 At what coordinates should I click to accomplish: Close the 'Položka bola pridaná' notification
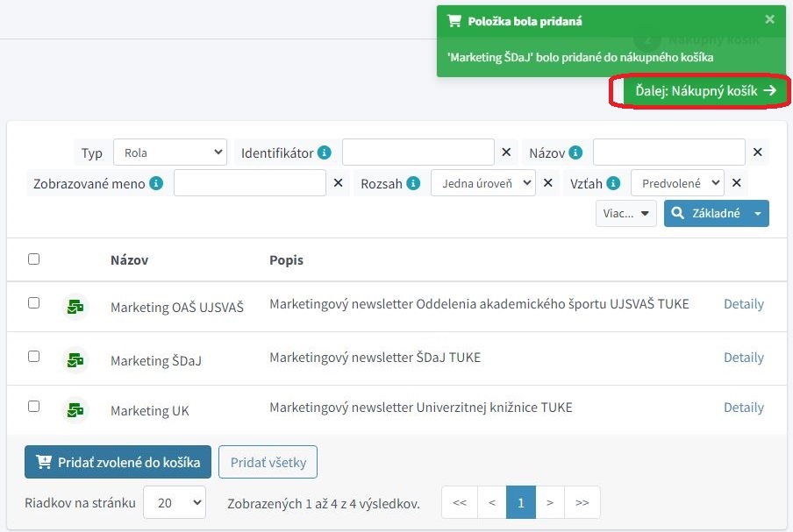(x=769, y=19)
